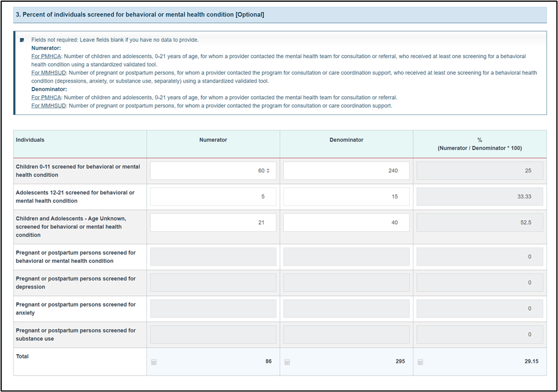Click the calculator icon in Total percent cell

click(x=420, y=362)
